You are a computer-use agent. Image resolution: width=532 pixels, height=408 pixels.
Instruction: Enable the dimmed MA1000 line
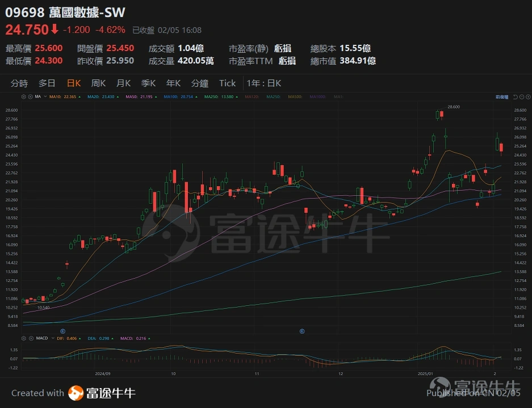tap(318, 96)
